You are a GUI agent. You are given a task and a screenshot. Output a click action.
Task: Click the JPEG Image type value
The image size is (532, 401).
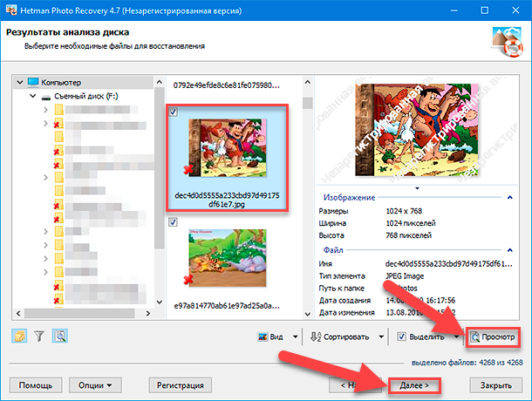pyautogui.click(x=405, y=276)
